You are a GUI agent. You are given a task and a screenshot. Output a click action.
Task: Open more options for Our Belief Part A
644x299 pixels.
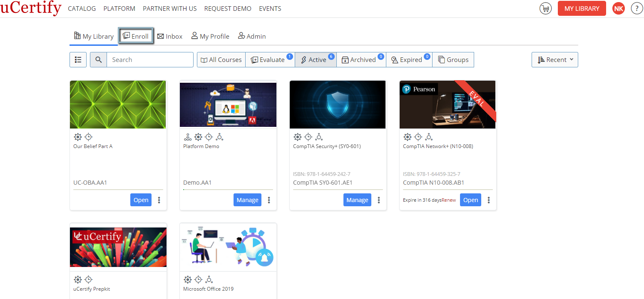point(159,200)
